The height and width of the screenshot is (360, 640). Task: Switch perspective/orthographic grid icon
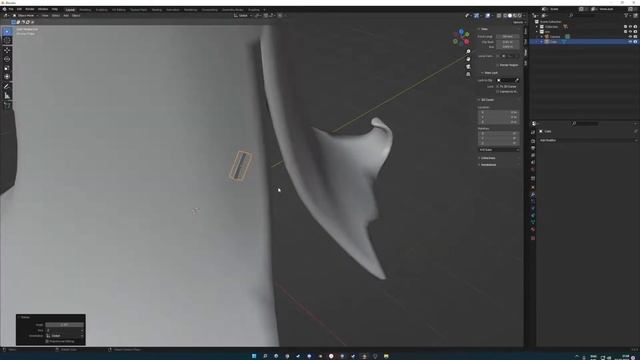(x=468, y=74)
